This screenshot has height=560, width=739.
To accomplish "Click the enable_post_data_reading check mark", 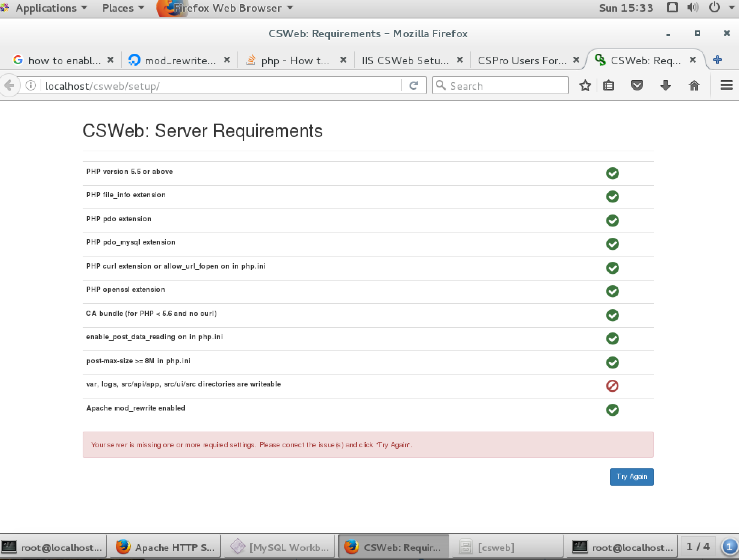I will pyautogui.click(x=612, y=338).
